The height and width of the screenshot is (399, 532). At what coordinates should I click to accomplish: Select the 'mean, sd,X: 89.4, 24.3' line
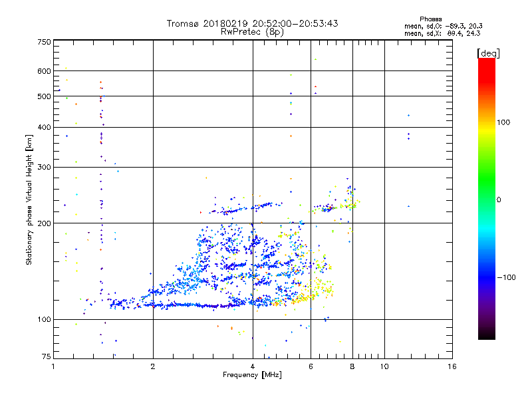pyautogui.click(x=442, y=33)
